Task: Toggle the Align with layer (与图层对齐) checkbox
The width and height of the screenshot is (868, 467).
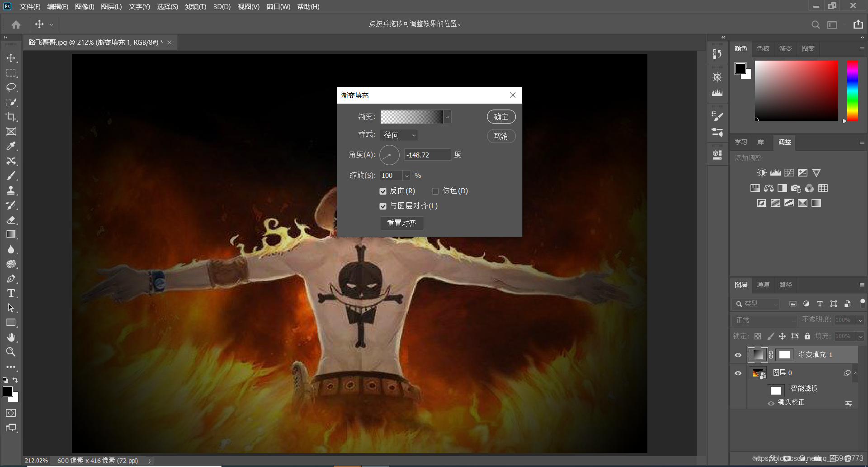Action: (383, 206)
